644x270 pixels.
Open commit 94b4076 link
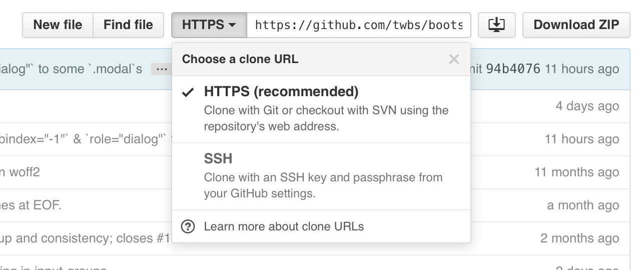(x=513, y=69)
